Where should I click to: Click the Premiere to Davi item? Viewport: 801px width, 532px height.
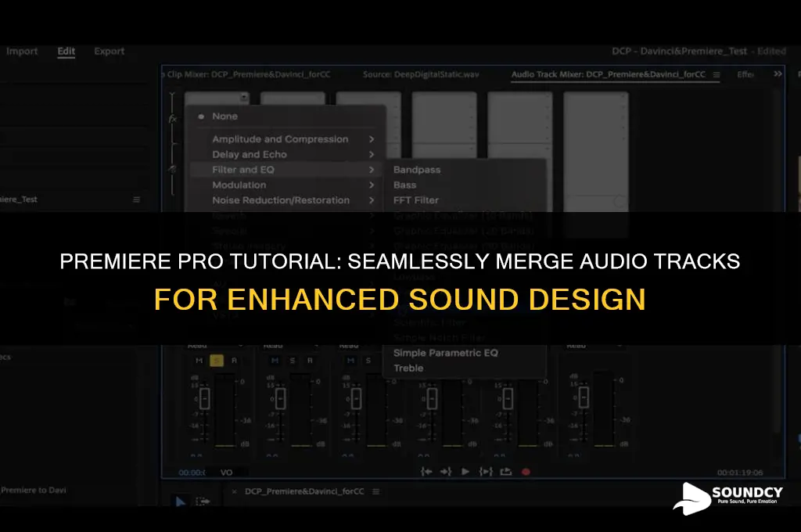click(33, 490)
